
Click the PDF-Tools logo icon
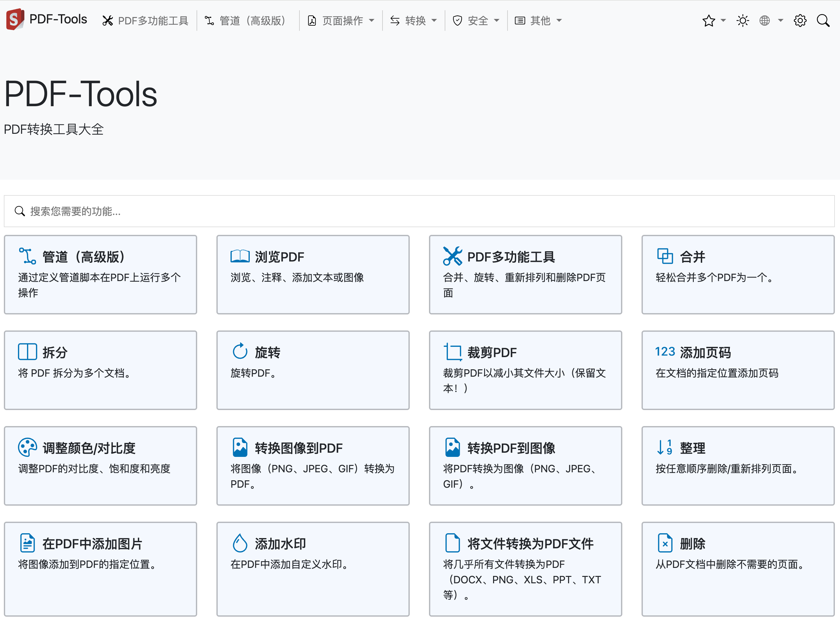point(15,19)
